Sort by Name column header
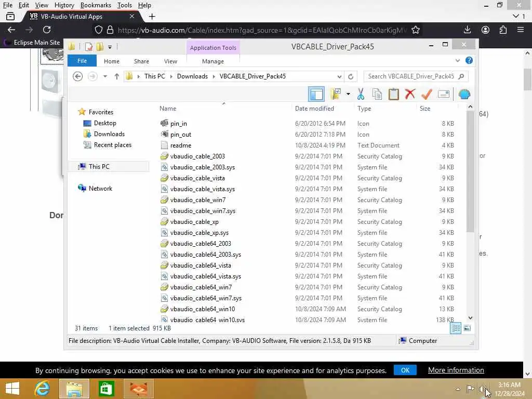 pyautogui.click(x=168, y=109)
